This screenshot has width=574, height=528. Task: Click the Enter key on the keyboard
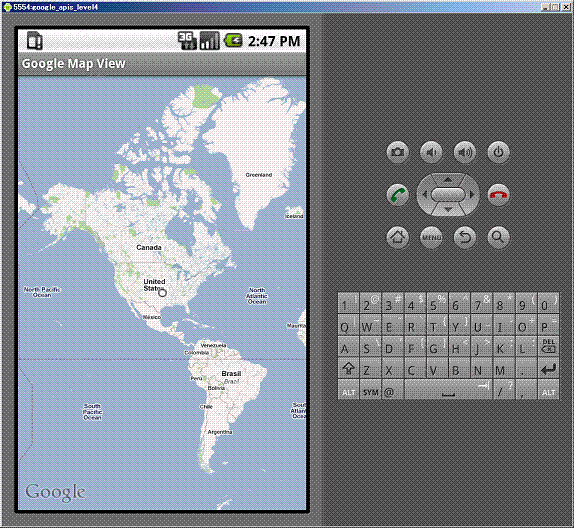coord(548,369)
